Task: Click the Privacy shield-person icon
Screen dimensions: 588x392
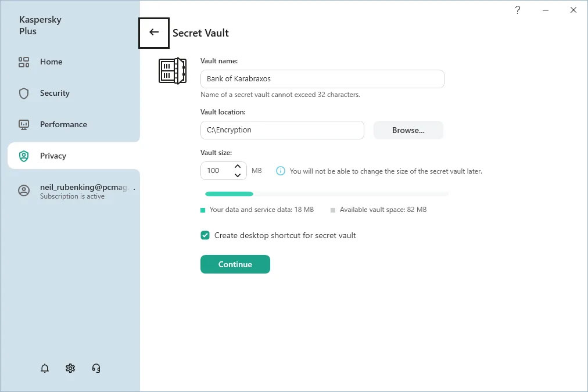Action: [24, 156]
